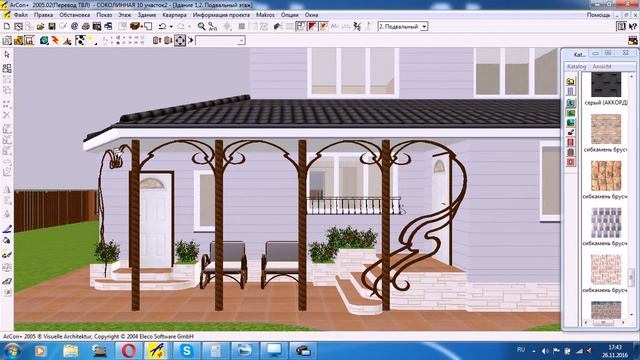Screen dimensions: 640x360
Task: Select the first сибкамень pink brick texture
Action: pyautogui.click(x=606, y=129)
